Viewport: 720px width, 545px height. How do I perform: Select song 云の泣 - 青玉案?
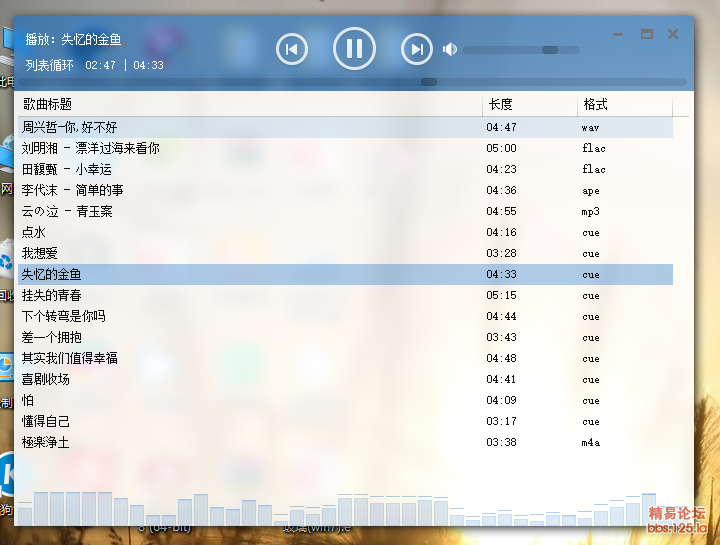(x=345, y=211)
